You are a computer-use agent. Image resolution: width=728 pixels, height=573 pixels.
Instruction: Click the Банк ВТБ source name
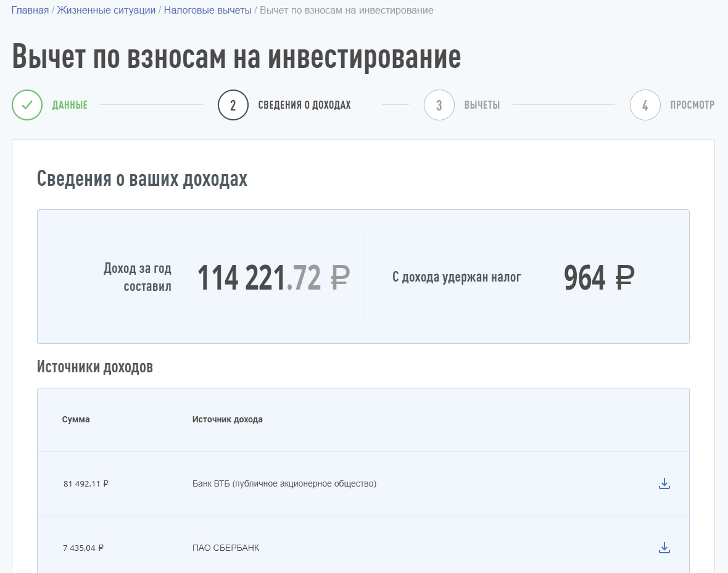click(x=284, y=483)
